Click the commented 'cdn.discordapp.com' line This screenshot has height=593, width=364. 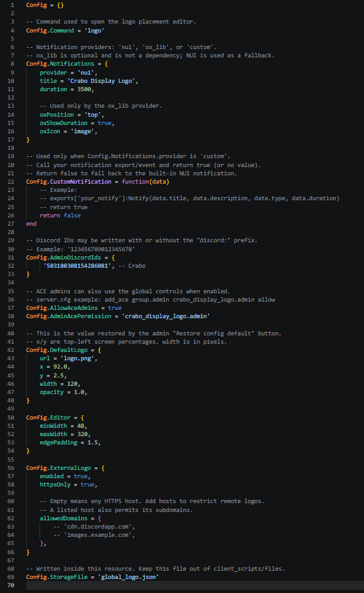94,527
